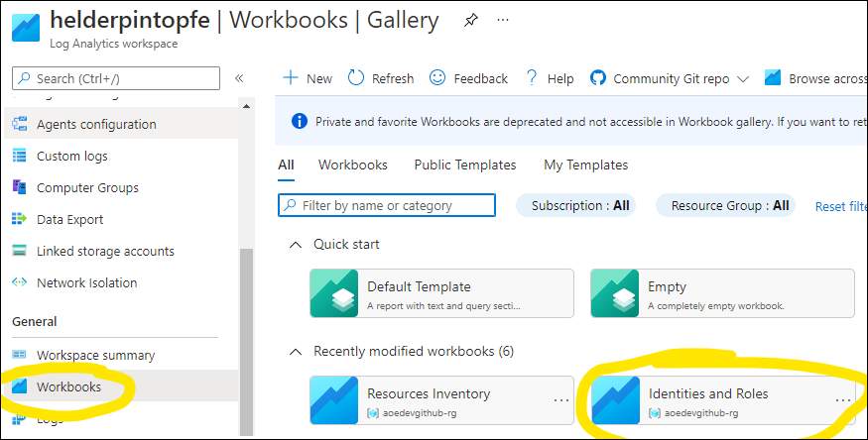Select the All tab
Screen dimensions: 868x440
click(x=287, y=165)
